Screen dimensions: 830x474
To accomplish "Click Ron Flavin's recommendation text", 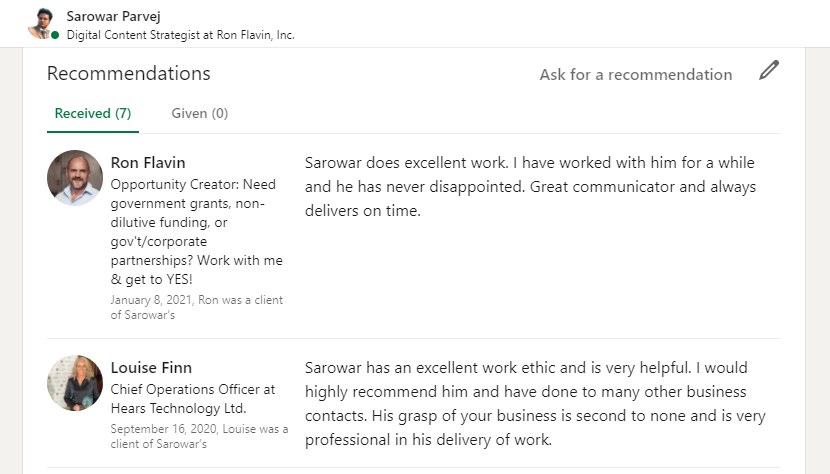I will (x=530, y=187).
